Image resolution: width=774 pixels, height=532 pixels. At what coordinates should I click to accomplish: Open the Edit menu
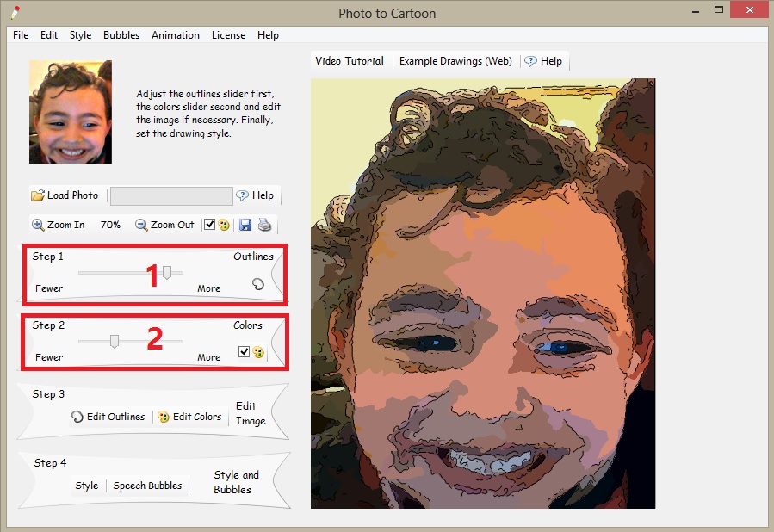(49, 35)
